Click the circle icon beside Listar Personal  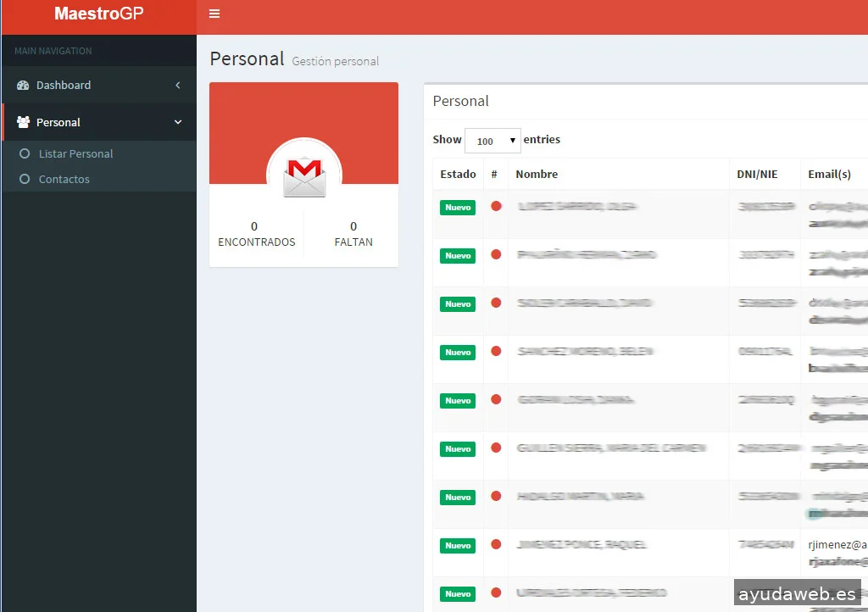pos(25,154)
